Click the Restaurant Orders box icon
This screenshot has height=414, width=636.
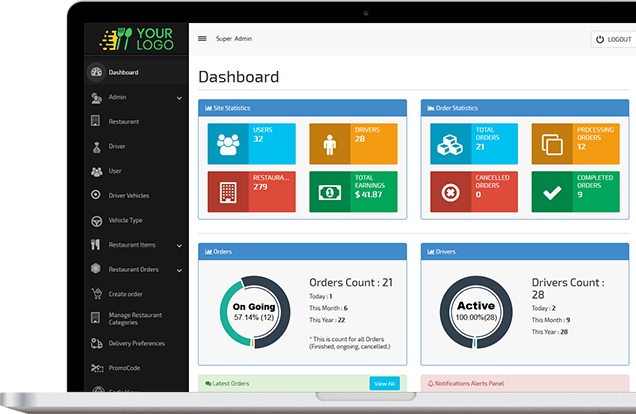coord(96,268)
